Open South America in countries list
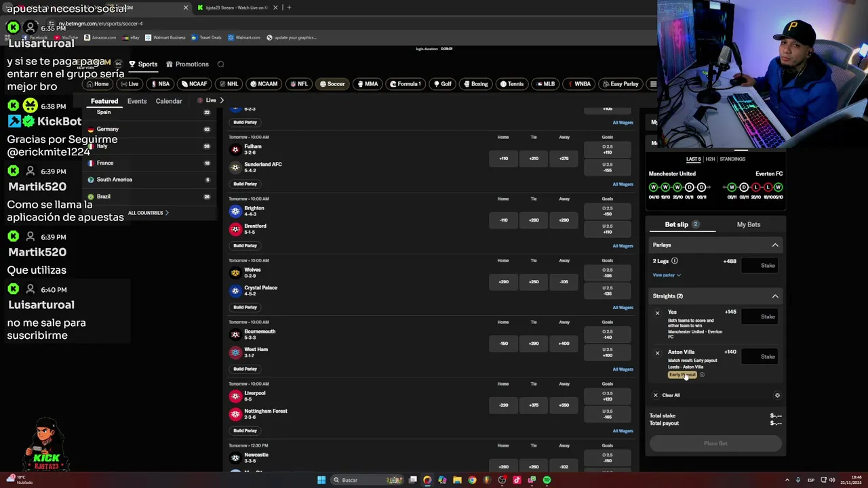 (x=149, y=180)
